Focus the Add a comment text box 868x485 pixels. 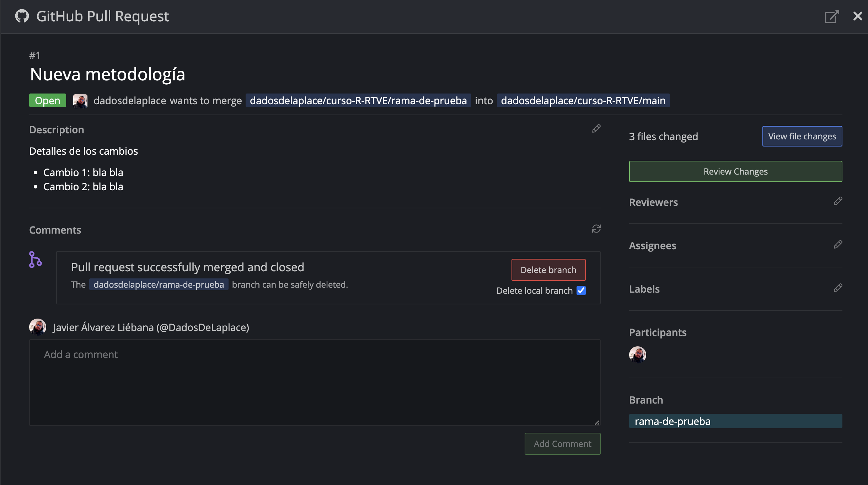click(x=315, y=383)
